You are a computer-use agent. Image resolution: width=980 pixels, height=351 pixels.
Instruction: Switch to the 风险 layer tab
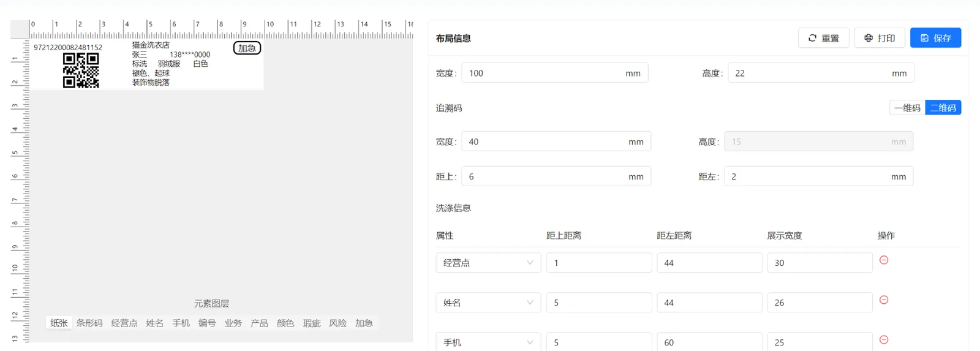click(x=338, y=323)
